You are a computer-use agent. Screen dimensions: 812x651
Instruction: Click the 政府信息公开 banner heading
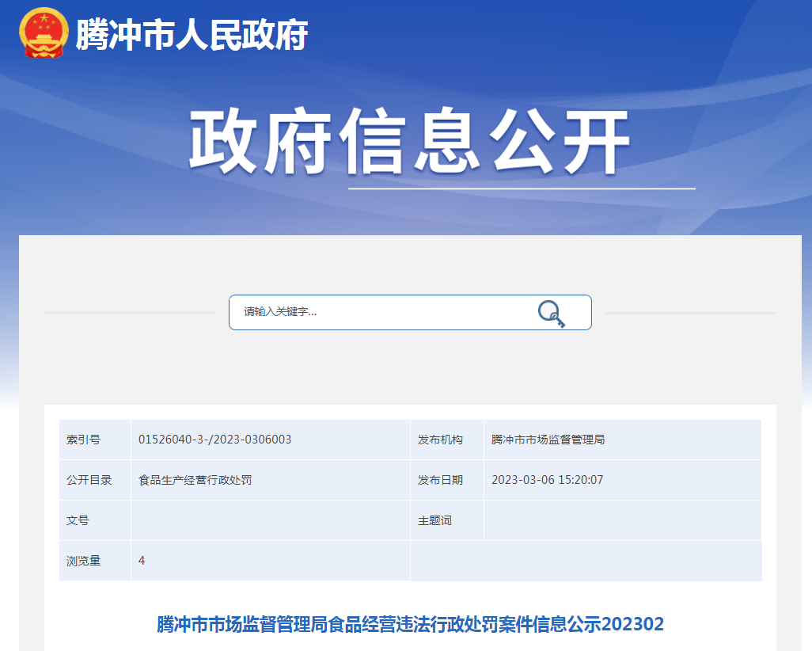click(408, 143)
